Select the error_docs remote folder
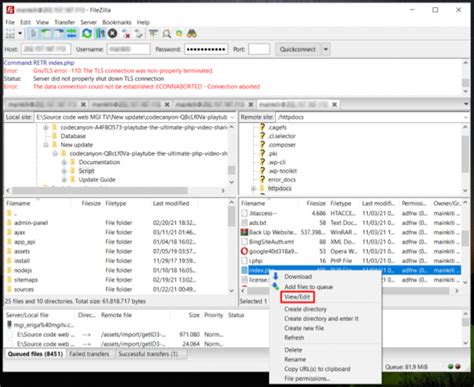Viewport: 474px width, 387px height. [282, 180]
